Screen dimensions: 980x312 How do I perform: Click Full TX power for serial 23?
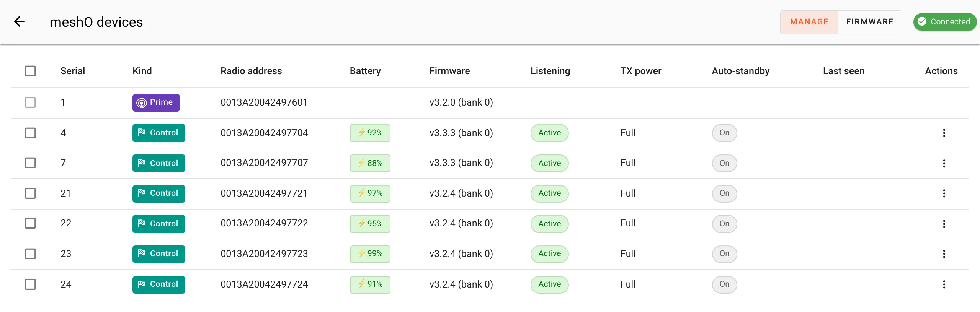pyautogui.click(x=628, y=254)
